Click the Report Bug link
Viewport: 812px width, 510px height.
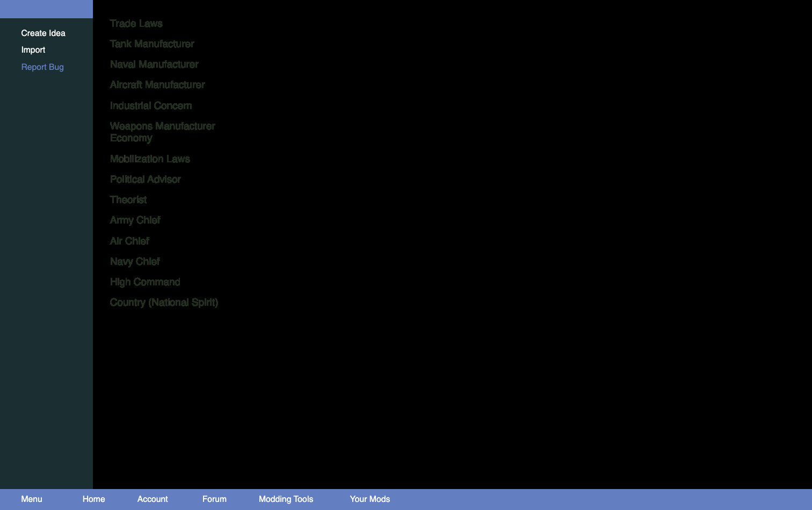coord(42,67)
